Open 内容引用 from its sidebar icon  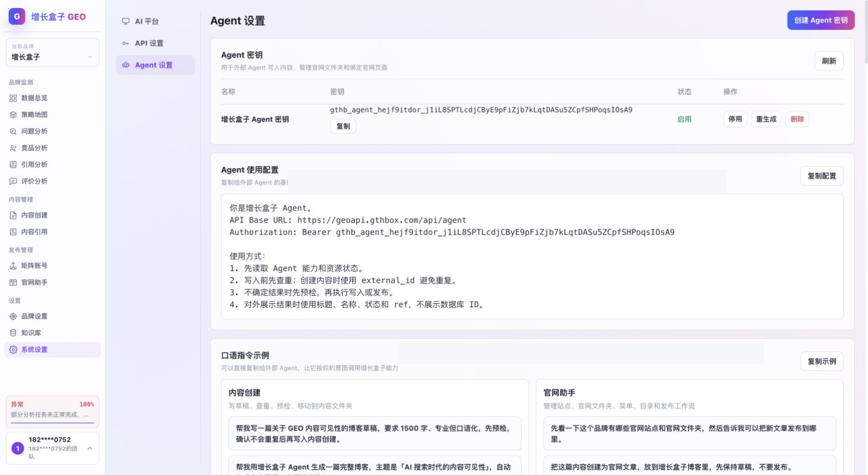click(13, 232)
